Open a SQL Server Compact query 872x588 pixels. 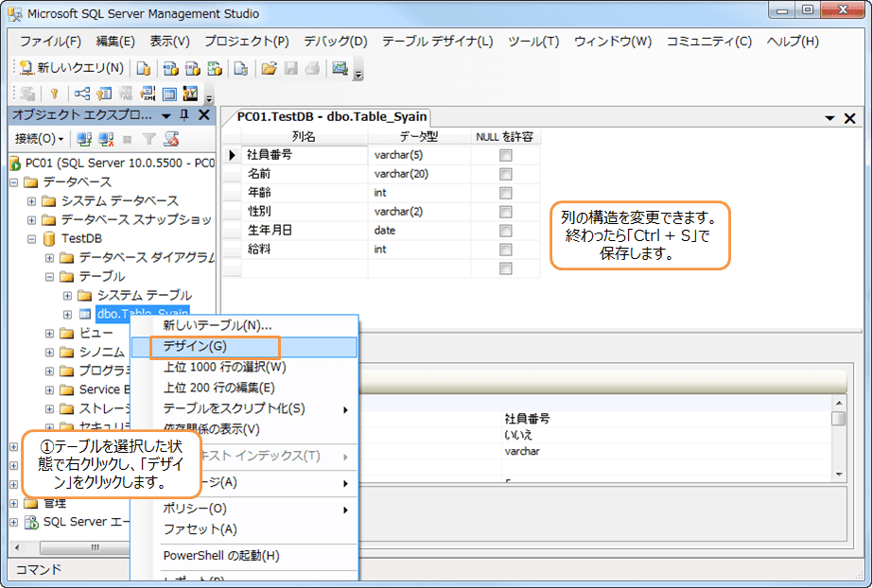(x=241, y=68)
